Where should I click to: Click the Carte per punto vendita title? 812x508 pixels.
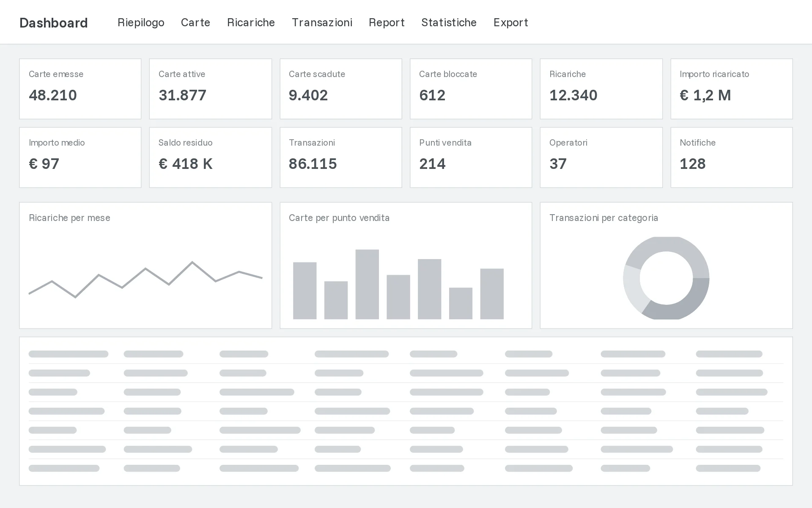(x=339, y=218)
